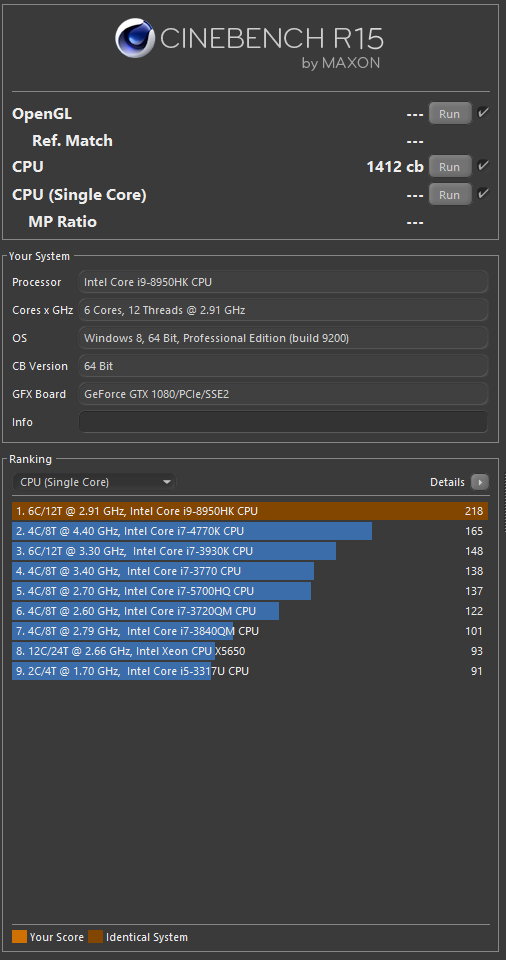
Task: Click the GFX Board field showing GTX 1080
Action: coord(284,394)
